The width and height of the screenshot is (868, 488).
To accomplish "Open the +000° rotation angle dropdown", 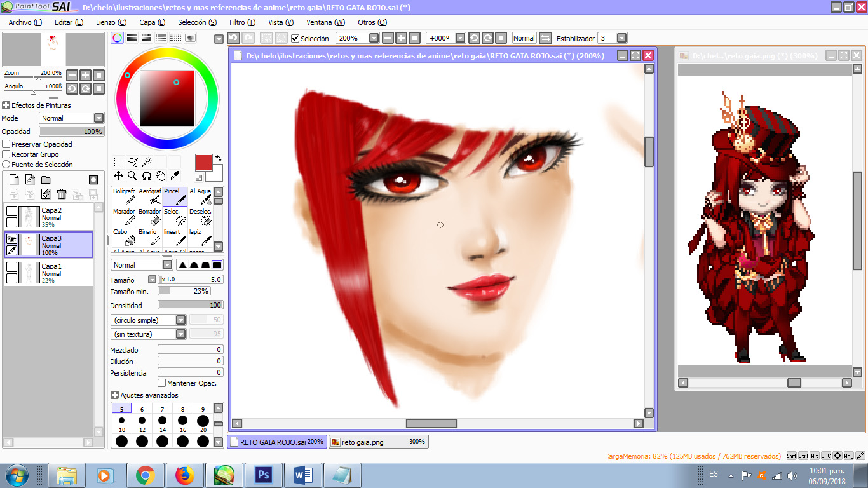I will point(461,38).
